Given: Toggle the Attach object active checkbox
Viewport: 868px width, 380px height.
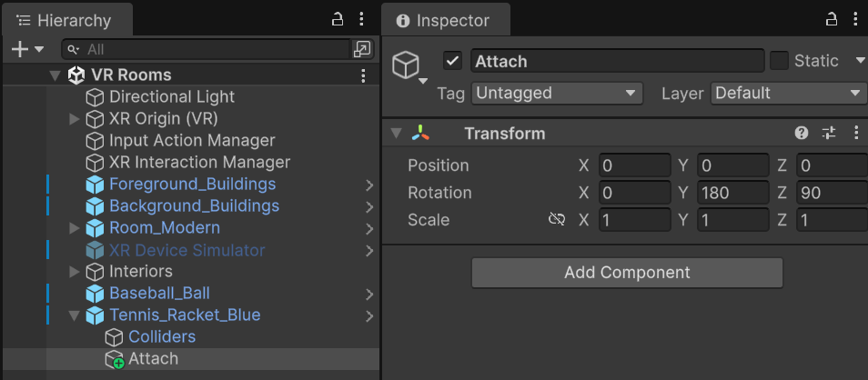Looking at the screenshot, I should 452,61.
